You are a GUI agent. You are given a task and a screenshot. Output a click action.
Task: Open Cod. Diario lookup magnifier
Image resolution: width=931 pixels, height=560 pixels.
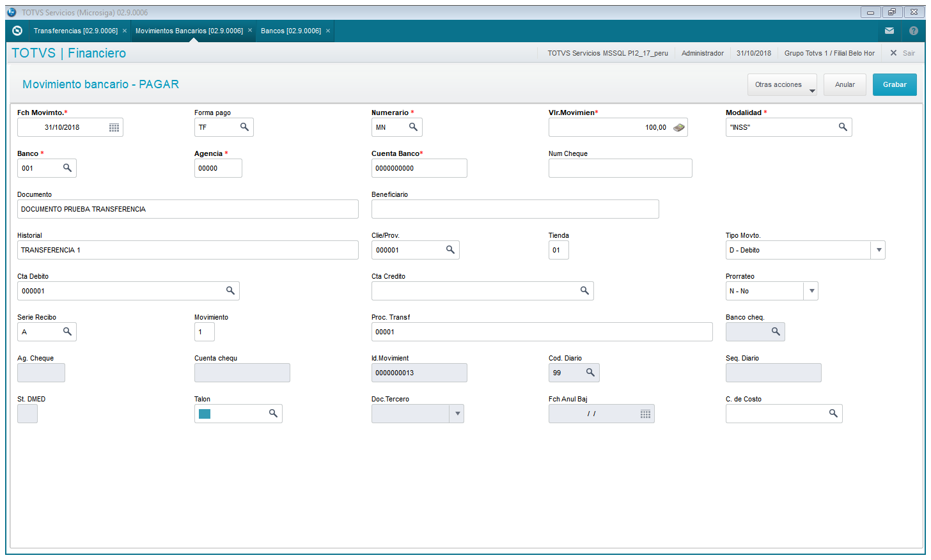pyautogui.click(x=590, y=373)
